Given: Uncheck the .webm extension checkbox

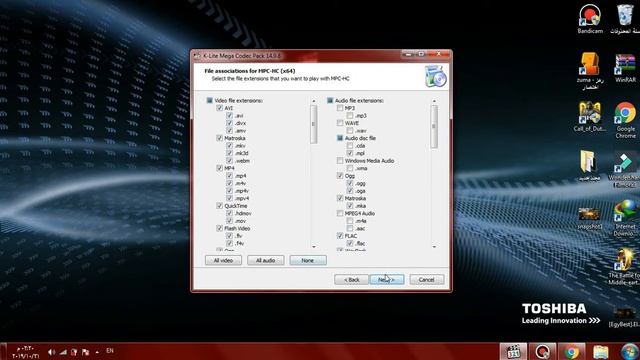Looking at the screenshot, I should 229,161.
